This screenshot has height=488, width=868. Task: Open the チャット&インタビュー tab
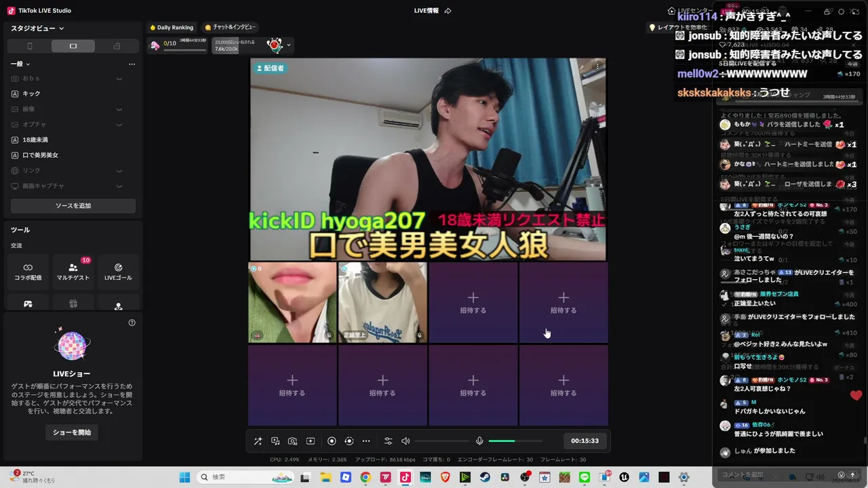click(x=230, y=28)
